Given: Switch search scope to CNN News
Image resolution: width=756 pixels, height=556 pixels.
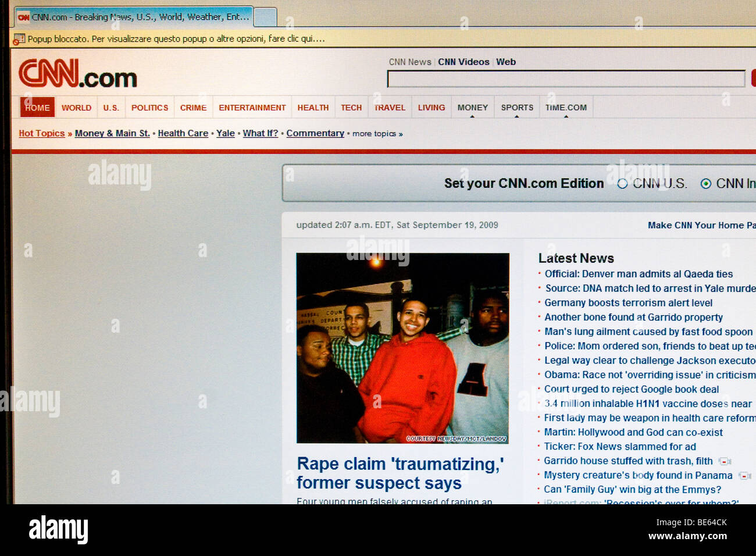Looking at the screenshot, I should tap(410, 62).
